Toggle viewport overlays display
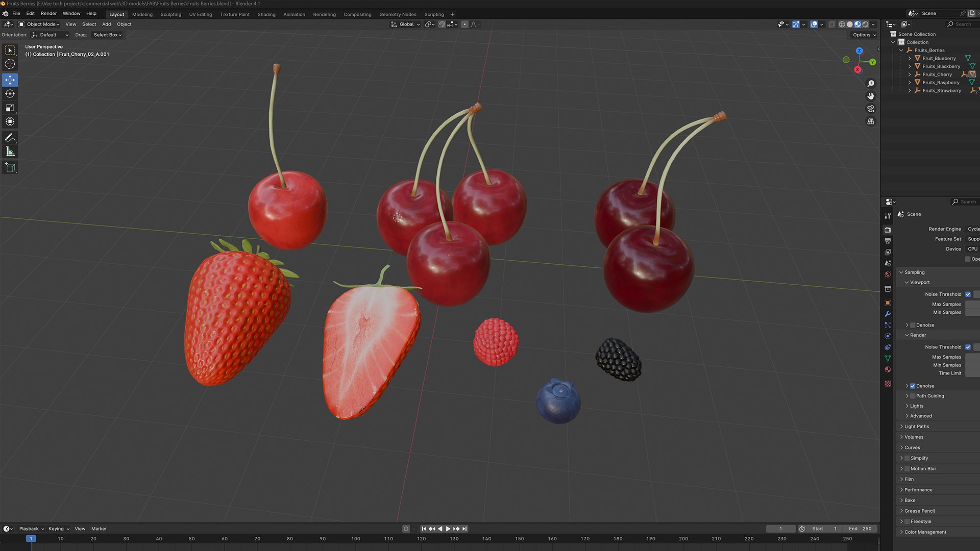This screenshot has width=980, height=551. pos(814,24)
